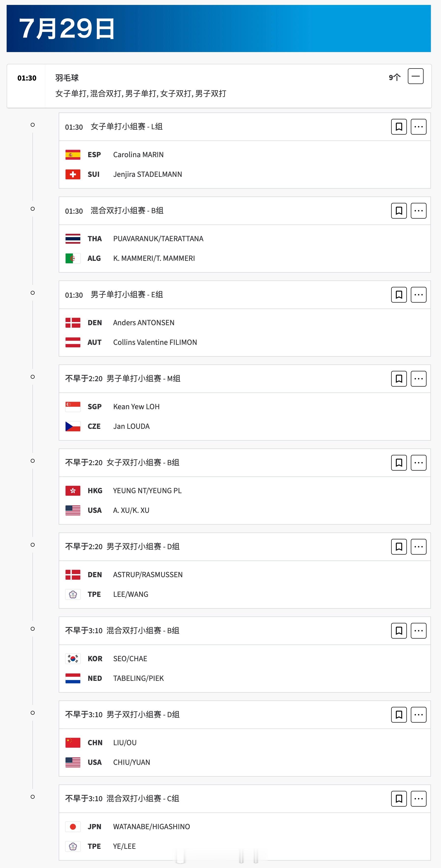
Task: Collapse the 羽毛球 schedule with minus button
Action: coord(415,76)
